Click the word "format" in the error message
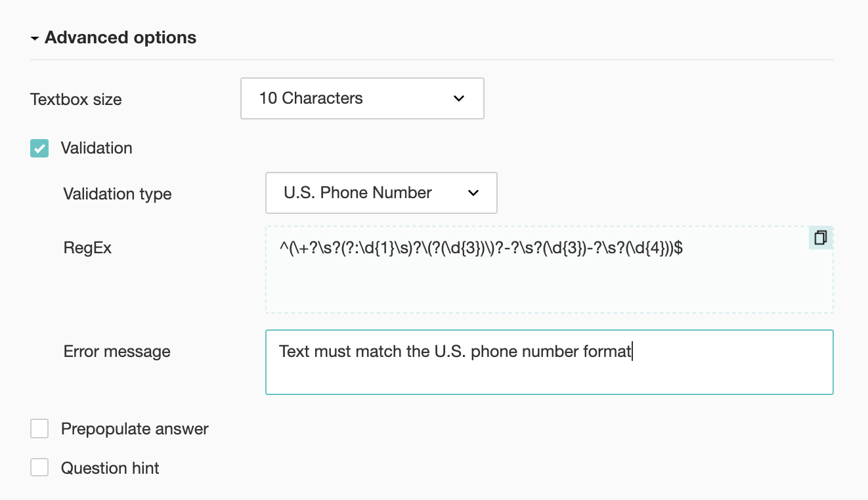The width and height of the screenshot is (868, 500). coord(607,352)
